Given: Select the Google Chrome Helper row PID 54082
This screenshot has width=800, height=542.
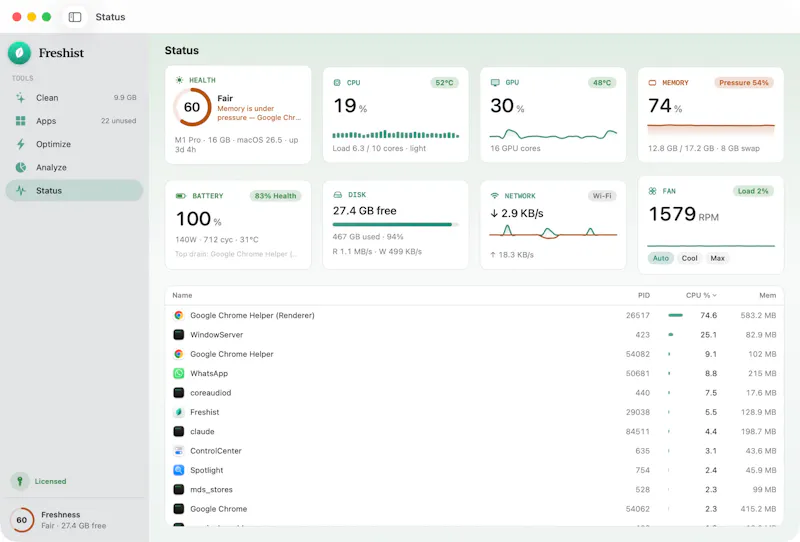Looking at the screenshot, I should [x=474, y=354].
